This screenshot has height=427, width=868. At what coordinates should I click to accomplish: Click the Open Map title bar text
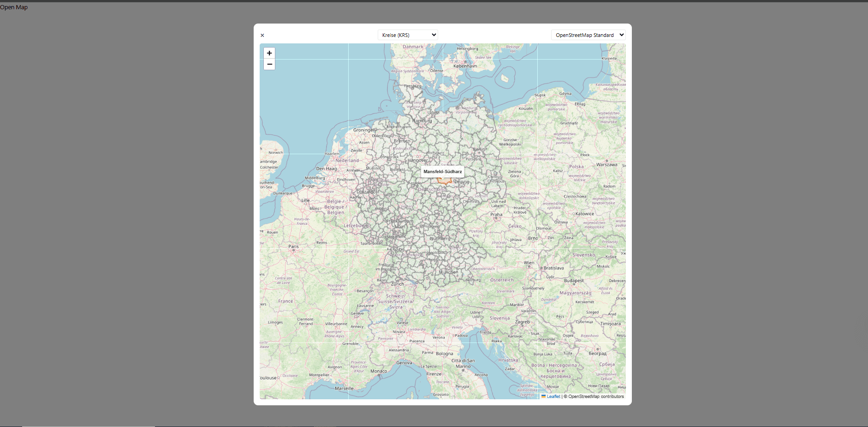point(14,7)
